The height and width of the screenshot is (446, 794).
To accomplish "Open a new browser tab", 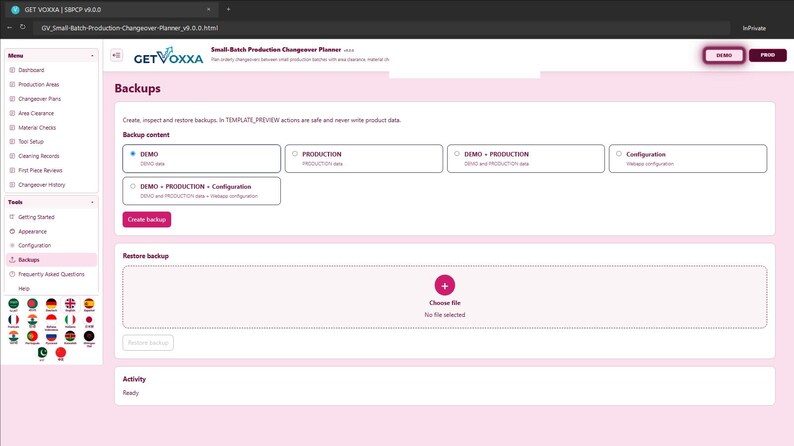I will (x=228, y=9).
